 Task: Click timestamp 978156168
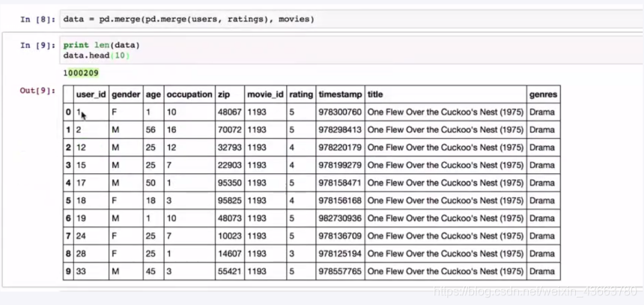click(340, 201)
